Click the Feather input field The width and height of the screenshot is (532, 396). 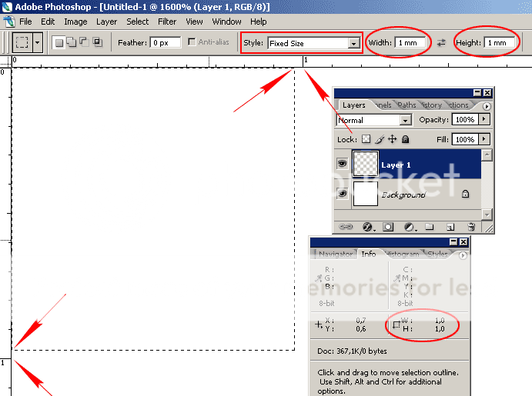[x=166, y=43]
